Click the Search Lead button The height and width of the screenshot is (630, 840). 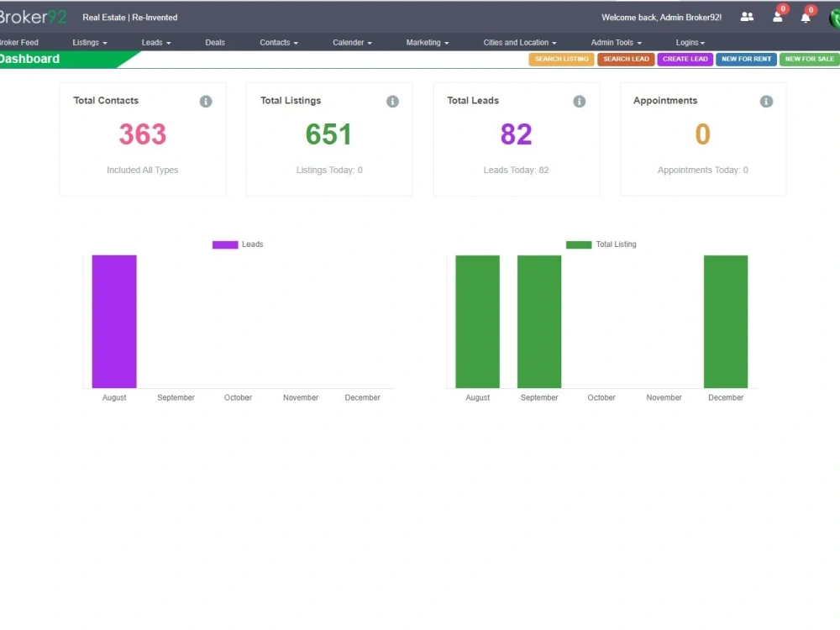point(626,59)
